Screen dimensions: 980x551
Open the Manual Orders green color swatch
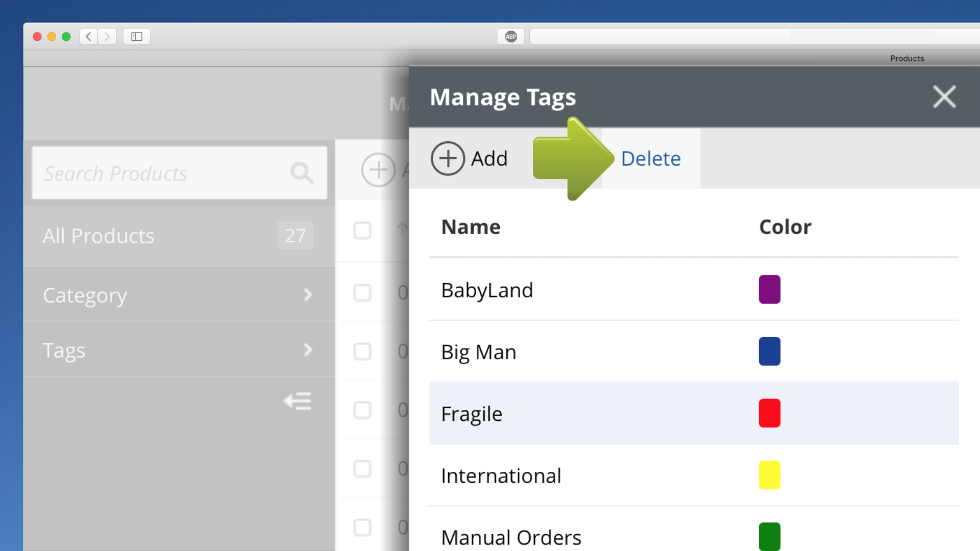[x=769, y=536]
